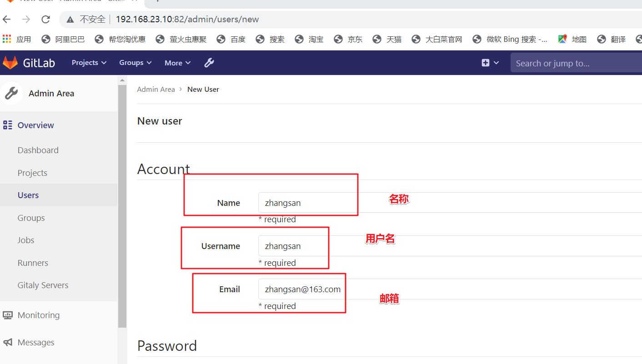Expand the Projects dropdown menu

(x=89, y=63)
